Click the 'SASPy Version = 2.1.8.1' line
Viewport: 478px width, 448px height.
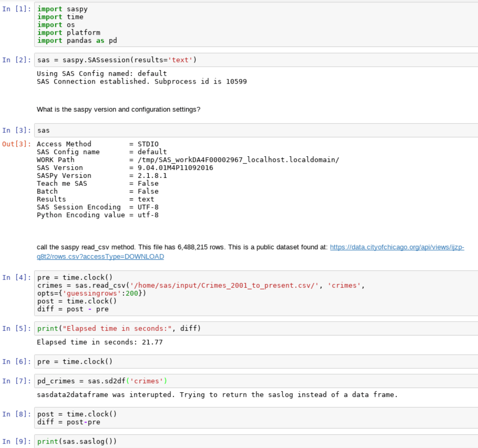point(102,176)
